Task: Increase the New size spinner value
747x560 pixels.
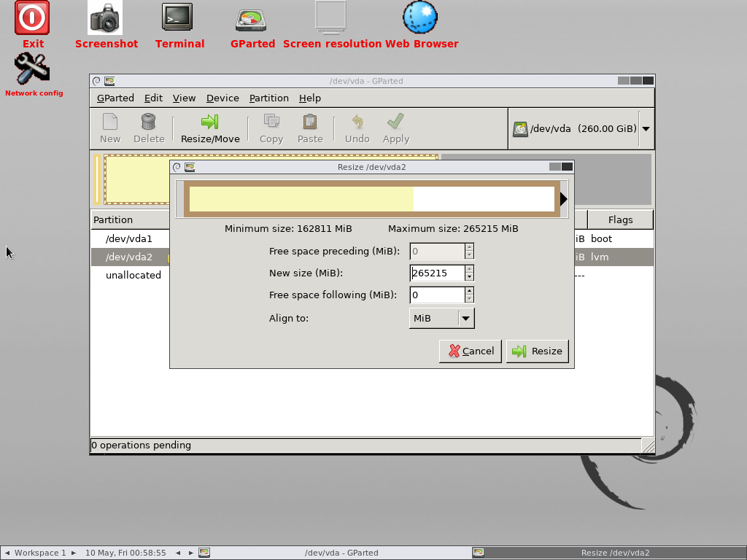Action: pos(469,269)
